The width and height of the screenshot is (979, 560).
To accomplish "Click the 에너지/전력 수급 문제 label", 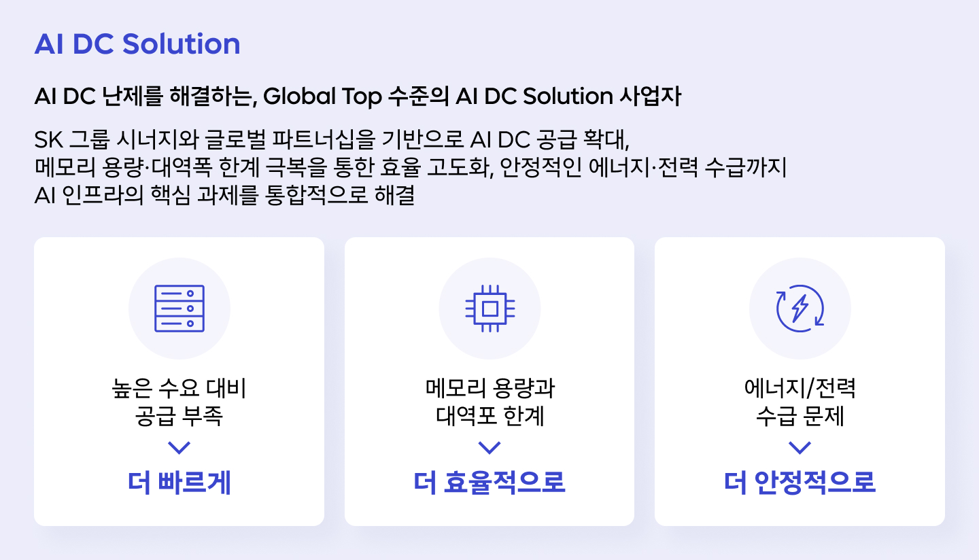I will [800, 402].
